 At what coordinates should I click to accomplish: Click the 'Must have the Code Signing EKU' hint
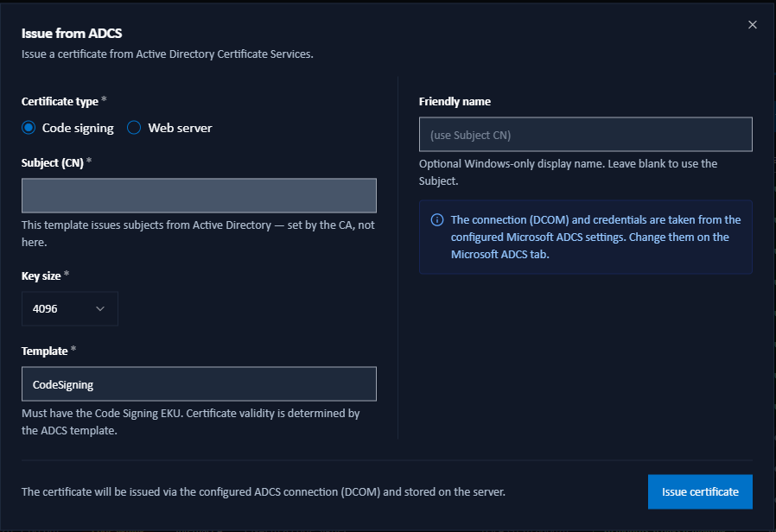point(190,421)
